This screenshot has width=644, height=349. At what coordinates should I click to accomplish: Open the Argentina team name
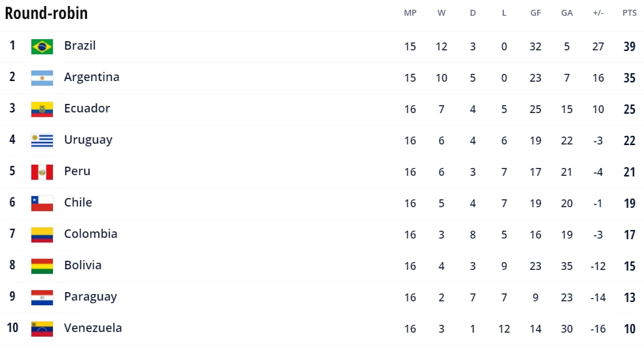coord(91,77)
